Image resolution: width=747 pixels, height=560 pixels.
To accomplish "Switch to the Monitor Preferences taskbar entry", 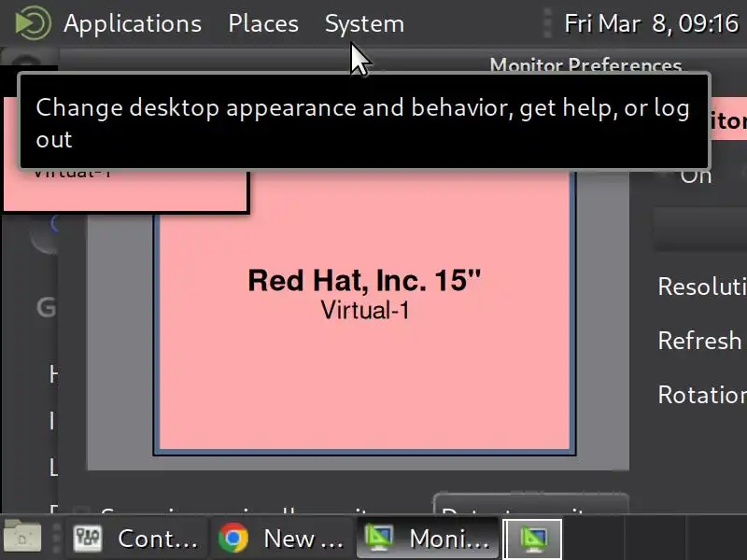I will (x=428, y=539).
